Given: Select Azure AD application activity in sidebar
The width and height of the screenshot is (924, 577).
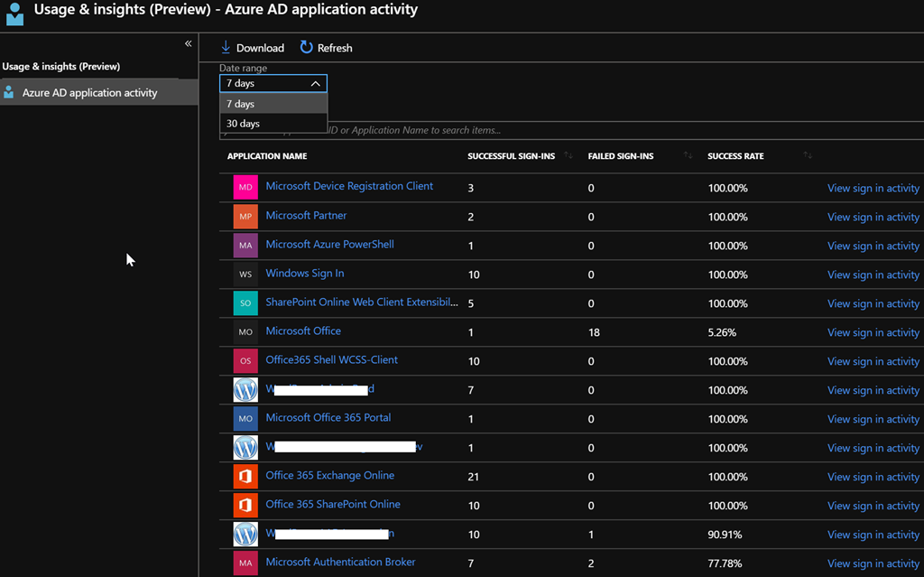Looking at the screenshot, I should (89, 93).
